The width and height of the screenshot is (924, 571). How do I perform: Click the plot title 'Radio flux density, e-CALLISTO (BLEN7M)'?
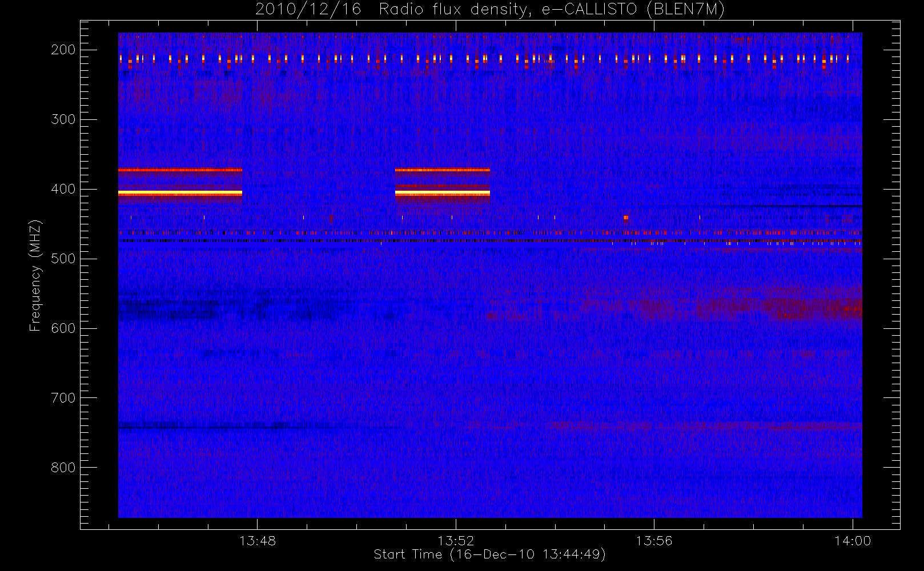pos(552,10)
